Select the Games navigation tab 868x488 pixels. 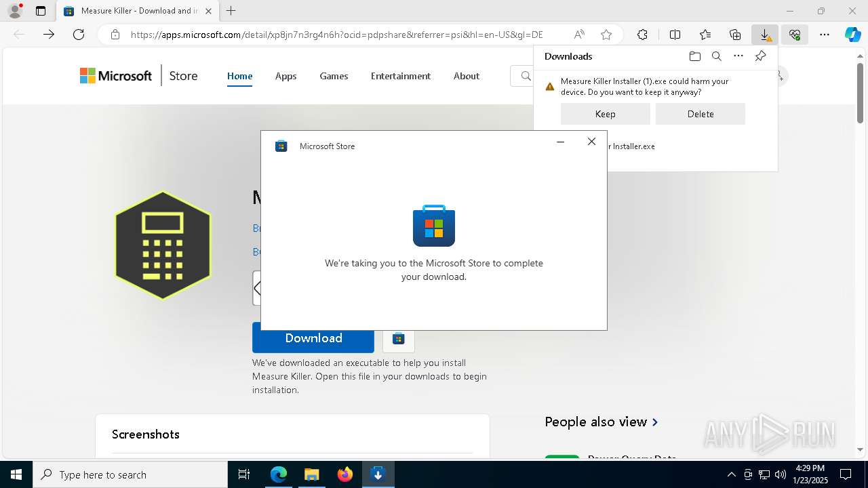pyautogui.click(x=334, y=76)
